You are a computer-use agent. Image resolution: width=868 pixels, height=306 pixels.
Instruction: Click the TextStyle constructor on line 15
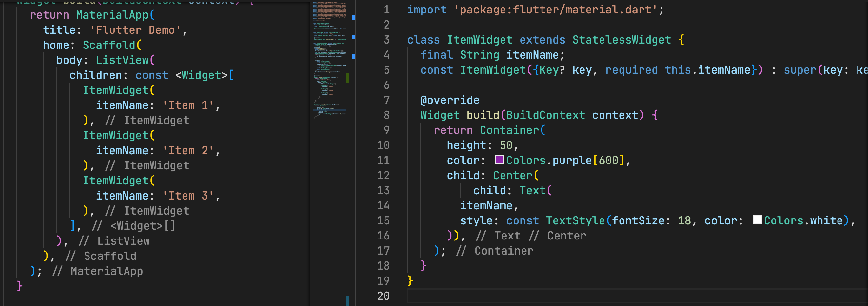tap(575, 220)
